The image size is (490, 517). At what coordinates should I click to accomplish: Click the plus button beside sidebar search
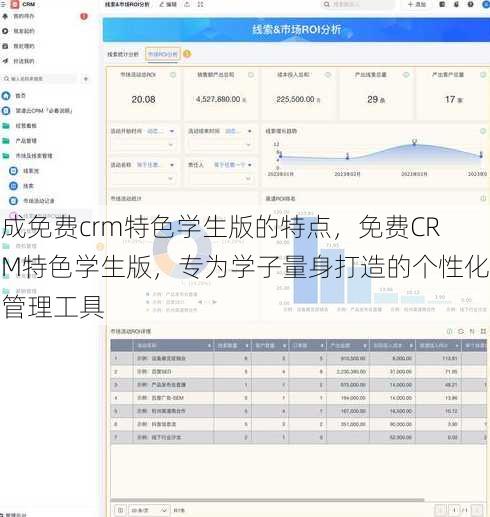pyautogui.click(x=86, y=79)
